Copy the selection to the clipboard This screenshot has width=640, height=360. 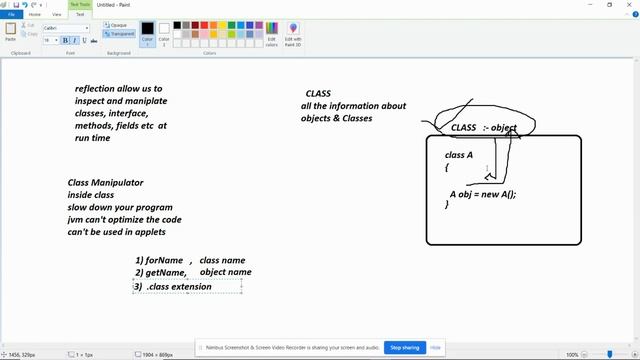tap(29, 34)
